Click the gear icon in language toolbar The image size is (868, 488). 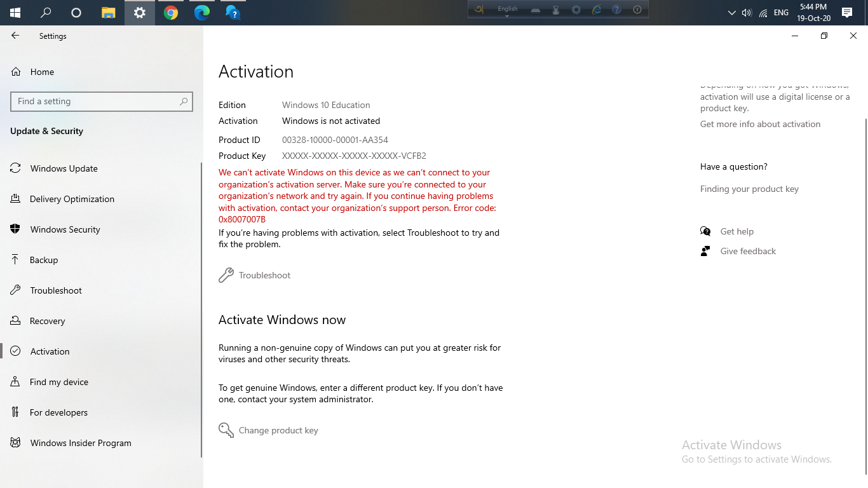[x=576, y=10]
